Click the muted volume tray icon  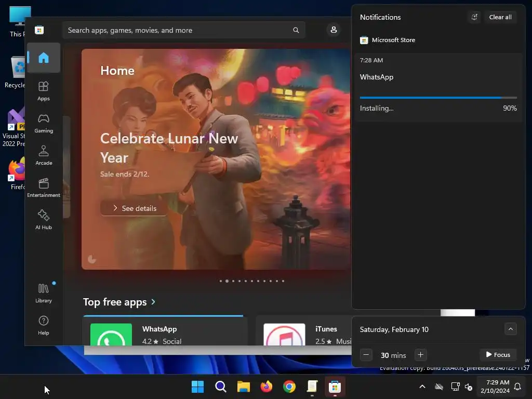(469, 387)
